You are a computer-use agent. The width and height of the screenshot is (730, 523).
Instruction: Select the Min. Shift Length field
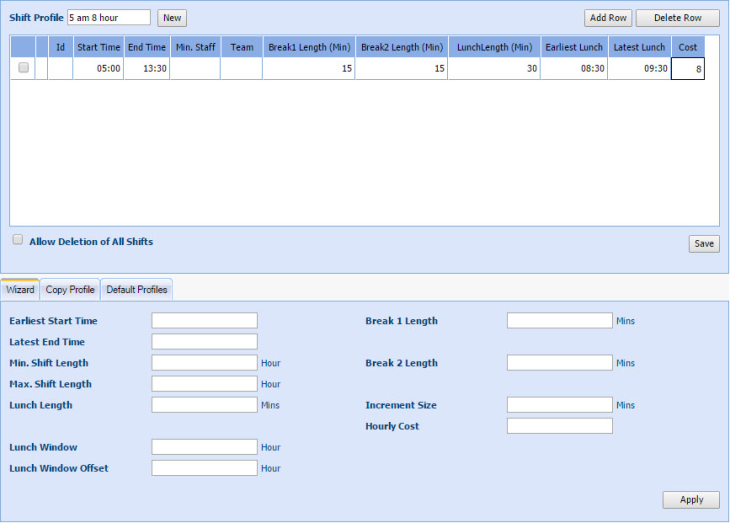[x=204, y=363]
